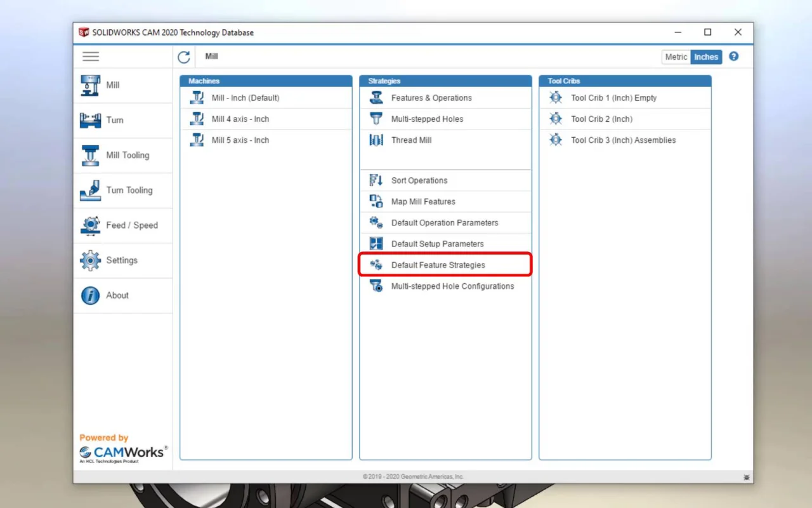This screenshot has height=508, width=812.
Task: Click the Strategies panel header
Action: [445, 81]
